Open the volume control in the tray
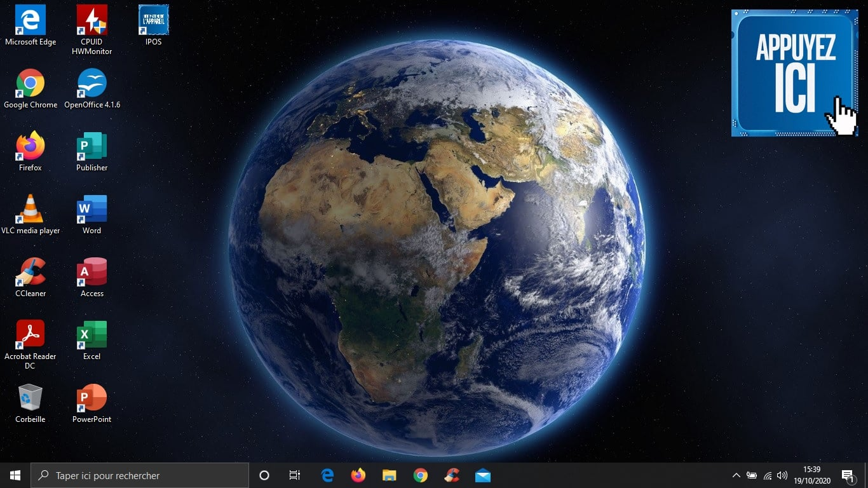868x488 pixels. coord(782,475)
